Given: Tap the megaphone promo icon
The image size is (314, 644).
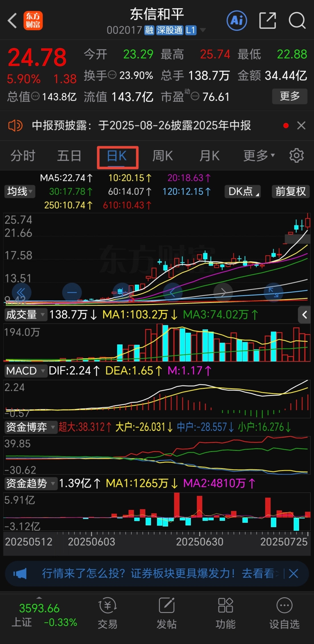Looking at the screenshot, I should point(20,574).
